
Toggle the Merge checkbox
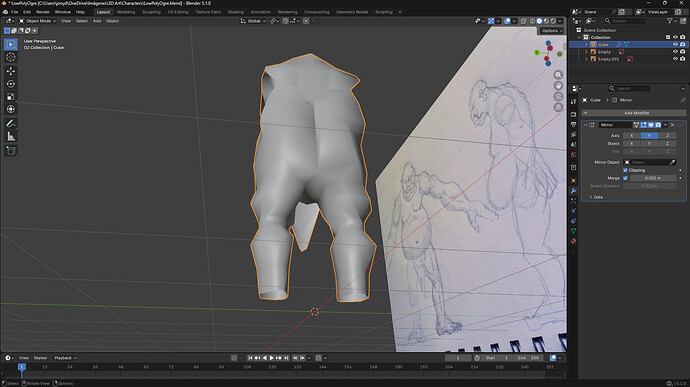(x=625, y=178)
